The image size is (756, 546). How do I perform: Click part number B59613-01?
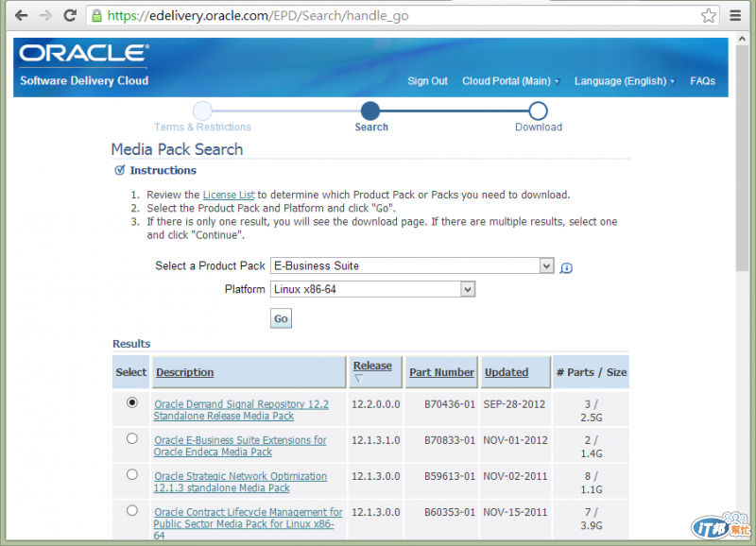[x=450, y=477]
